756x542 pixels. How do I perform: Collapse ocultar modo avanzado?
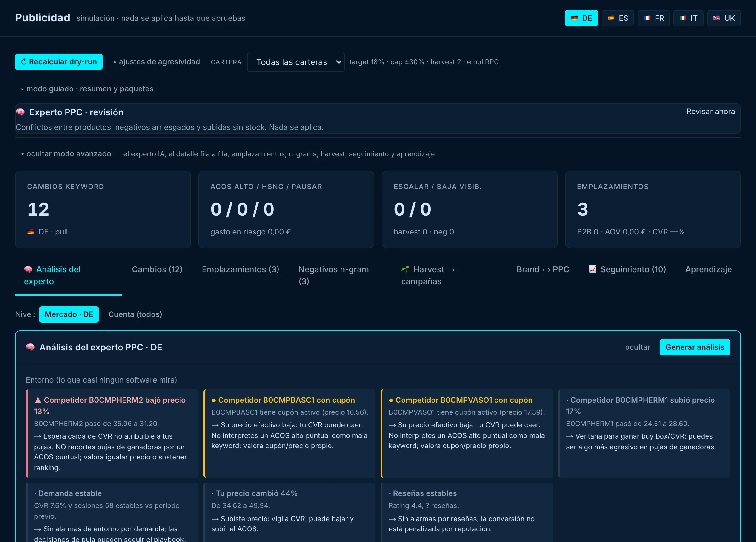point(66,154)
